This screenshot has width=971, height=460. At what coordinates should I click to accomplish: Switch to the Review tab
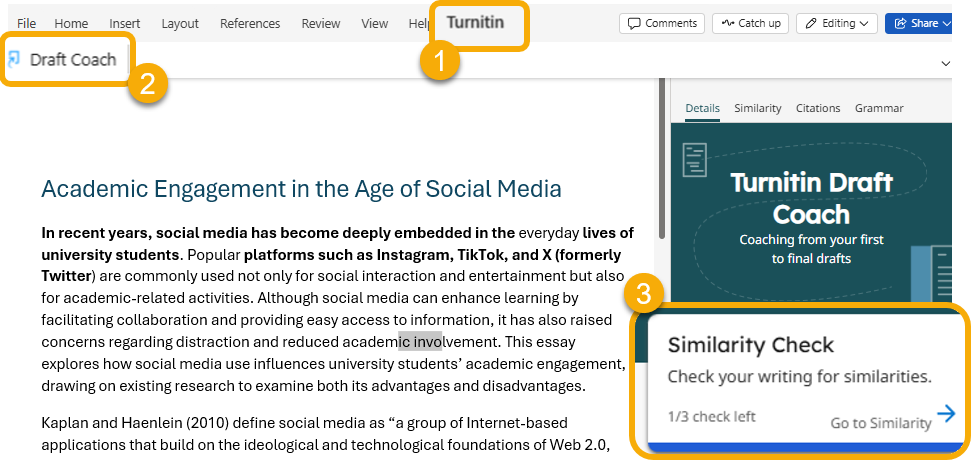point(321,23)
